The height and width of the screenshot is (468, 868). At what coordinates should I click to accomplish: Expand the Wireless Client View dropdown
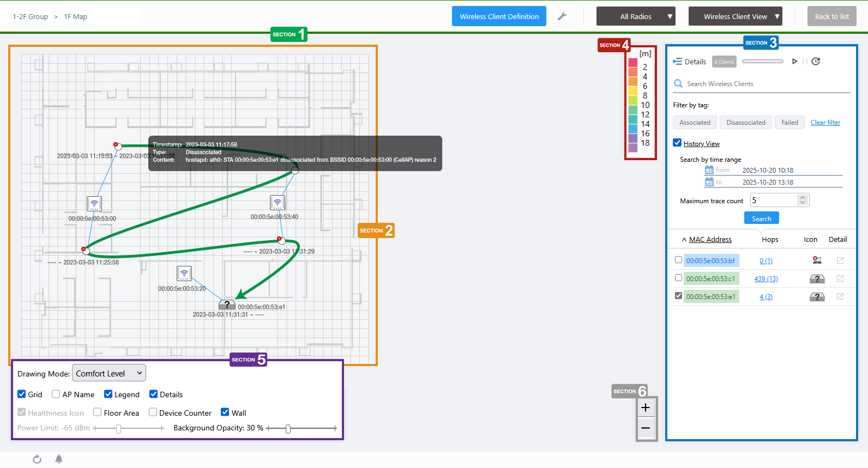point(735,16)
